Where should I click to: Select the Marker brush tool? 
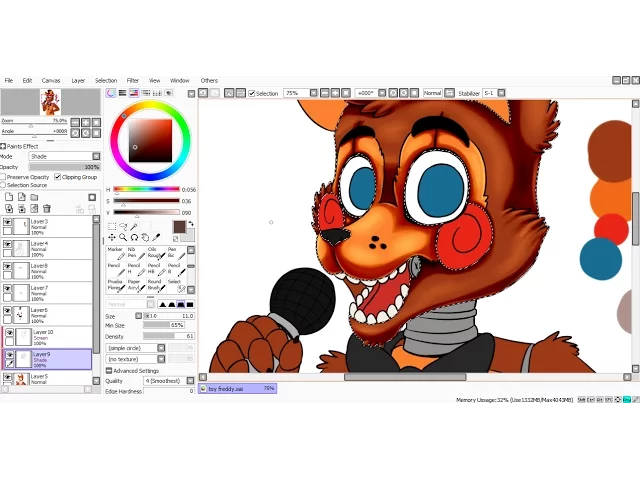(116, 253)
